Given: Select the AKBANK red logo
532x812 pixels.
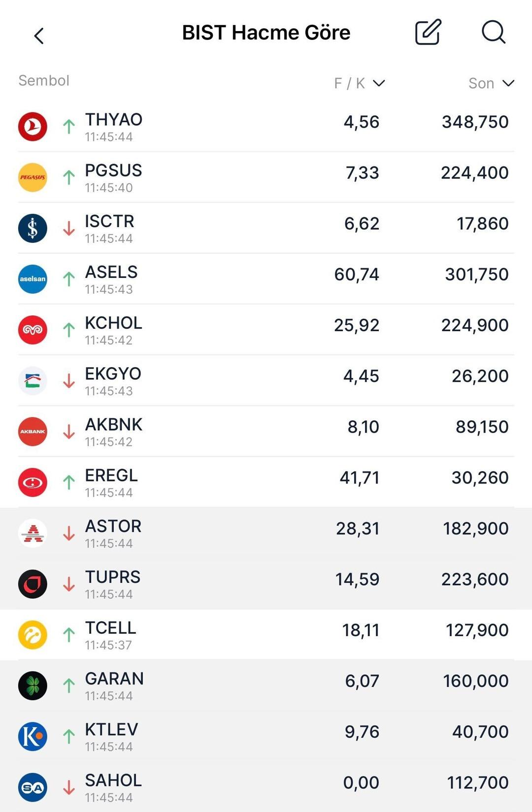Looking at the screenshot, I should (x=32, y=431).
